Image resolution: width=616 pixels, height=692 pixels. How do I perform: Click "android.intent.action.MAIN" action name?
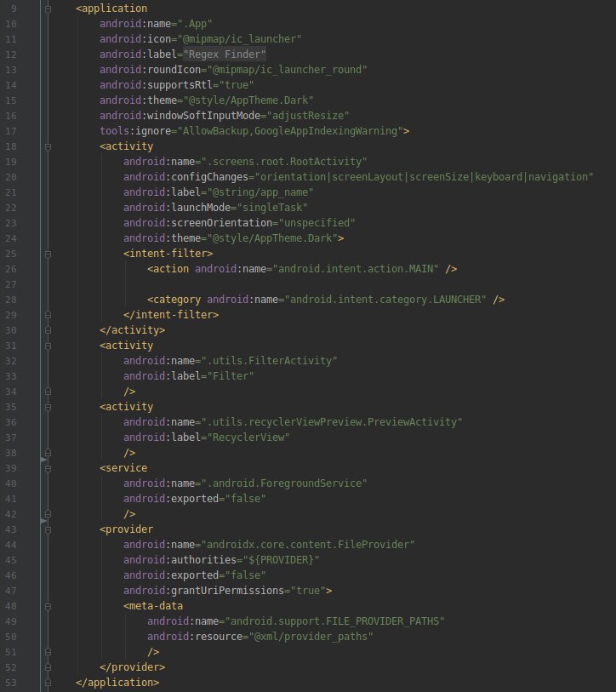356,269
